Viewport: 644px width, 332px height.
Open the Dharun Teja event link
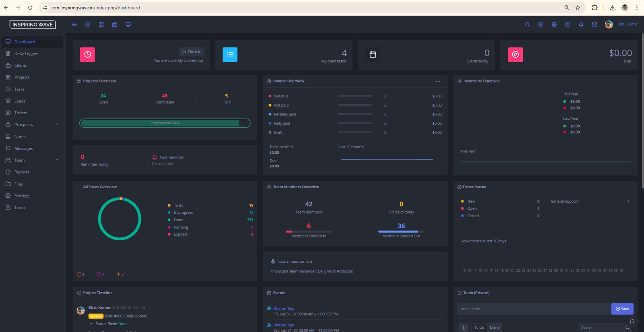[283, 309]
